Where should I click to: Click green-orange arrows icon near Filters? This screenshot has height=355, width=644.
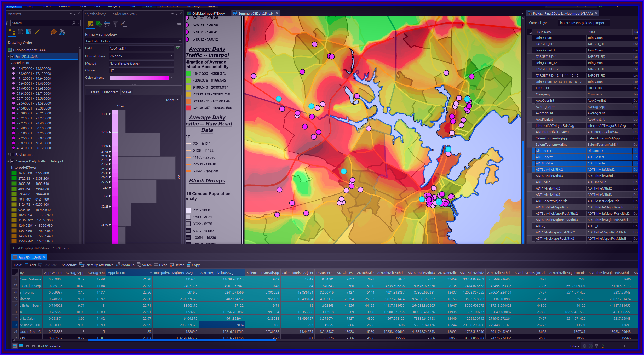(x=603, y=346)
